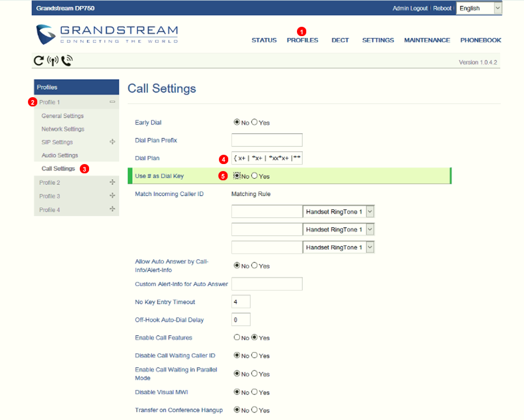Open General Settings in sidebar
524x420 pixels.
[x=62, y=116]
